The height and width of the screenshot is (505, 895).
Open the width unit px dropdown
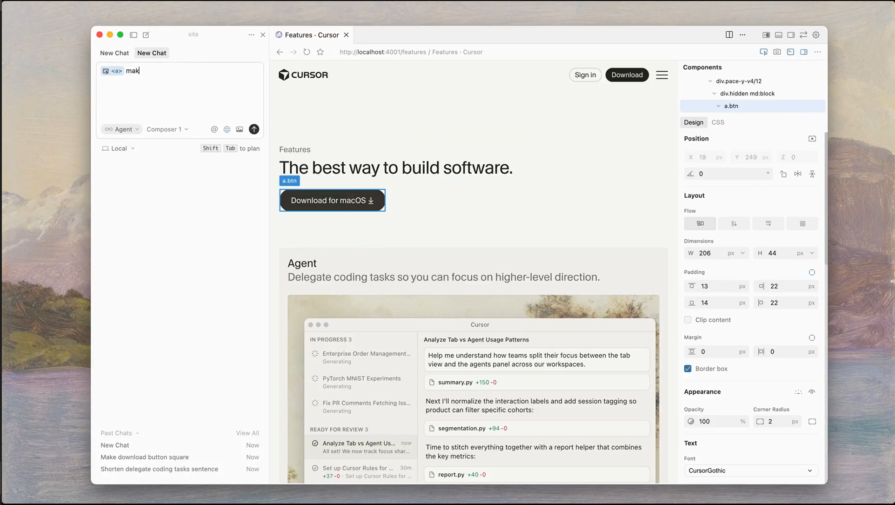click(736, 253)
